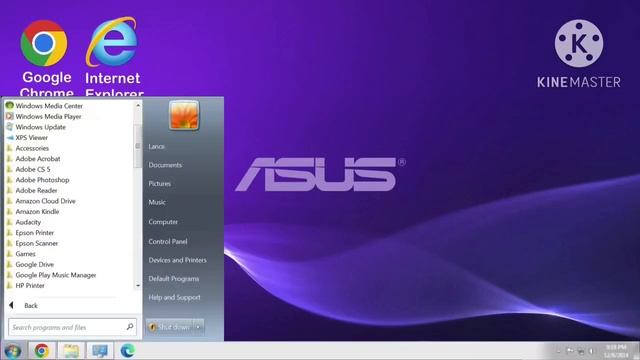Click the network icon in tray
Image resolution: width=640 pixels, height=360 pixels.
point(580,351)
